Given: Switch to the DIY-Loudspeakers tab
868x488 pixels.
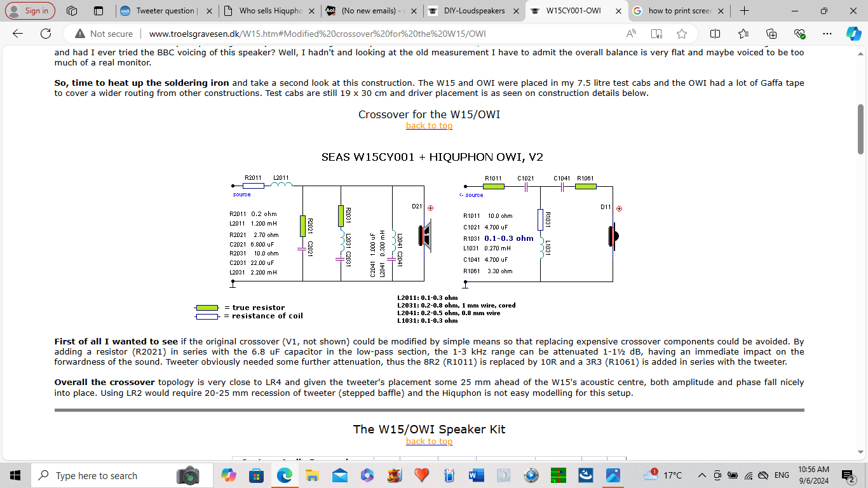Looking at the screenshot, I should (473, 11).
